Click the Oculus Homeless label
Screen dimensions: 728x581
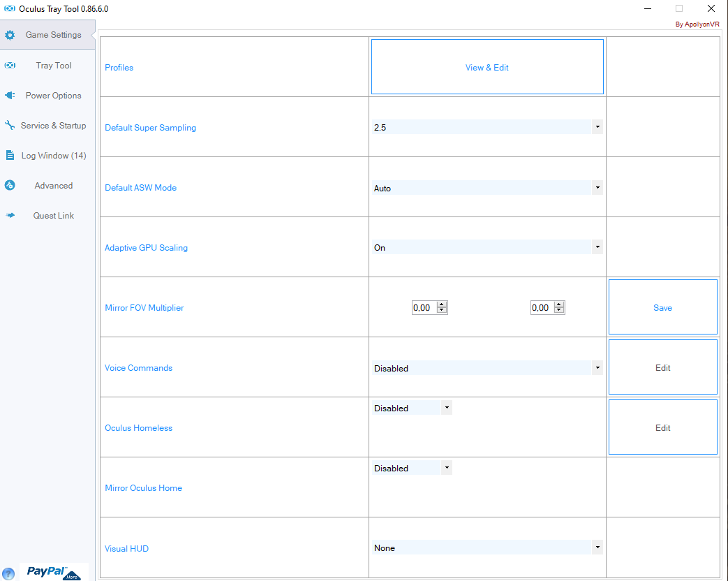[x=138, y=428]
